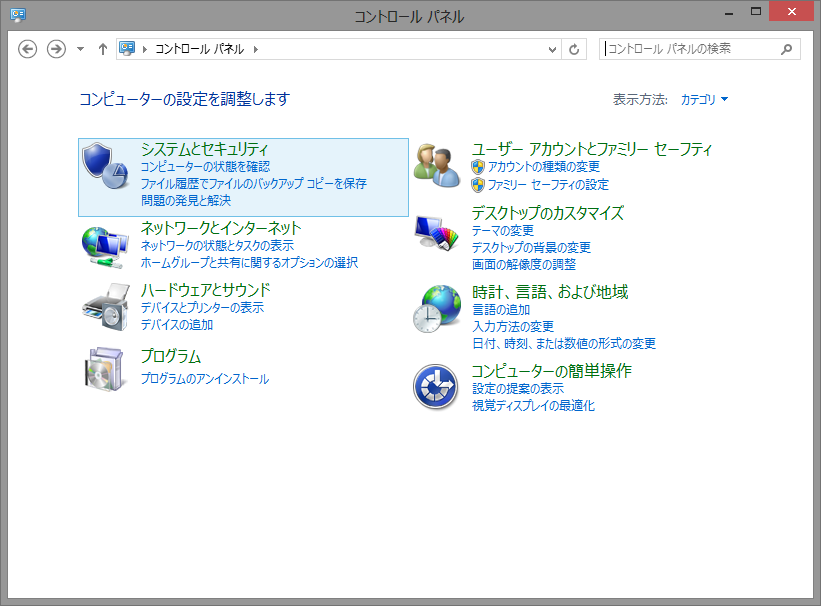Open the Hardware and Sound printer icon
The width and height of the screenshot is (821, 606).
[106, 307]
